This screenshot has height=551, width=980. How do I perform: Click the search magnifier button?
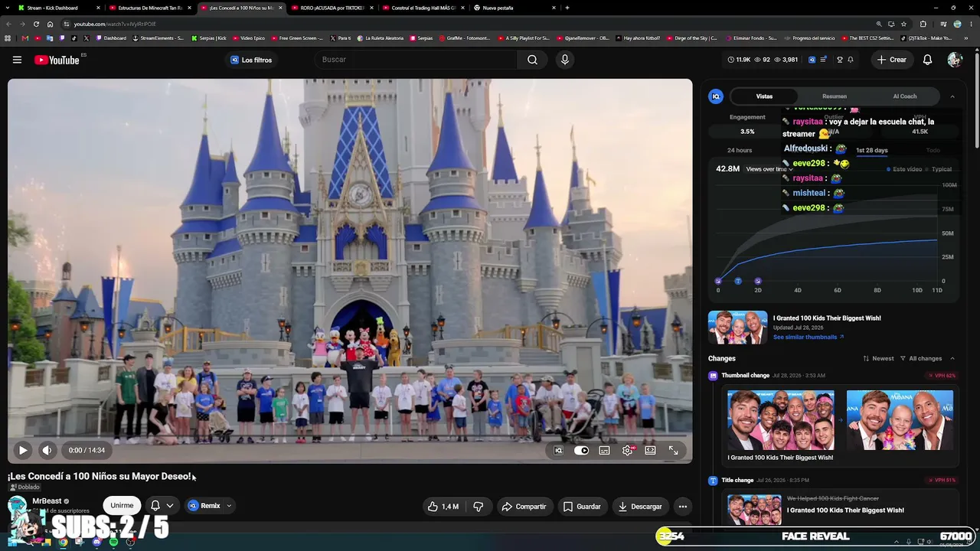[x=532, y=60]
